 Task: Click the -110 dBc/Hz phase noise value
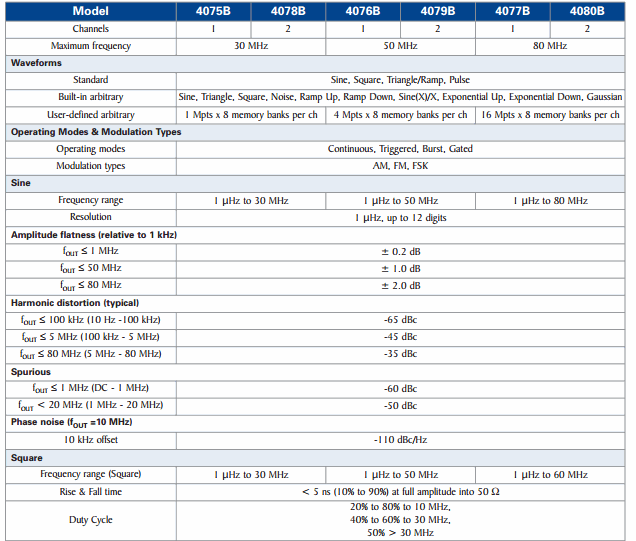click(x=400, y=440)
